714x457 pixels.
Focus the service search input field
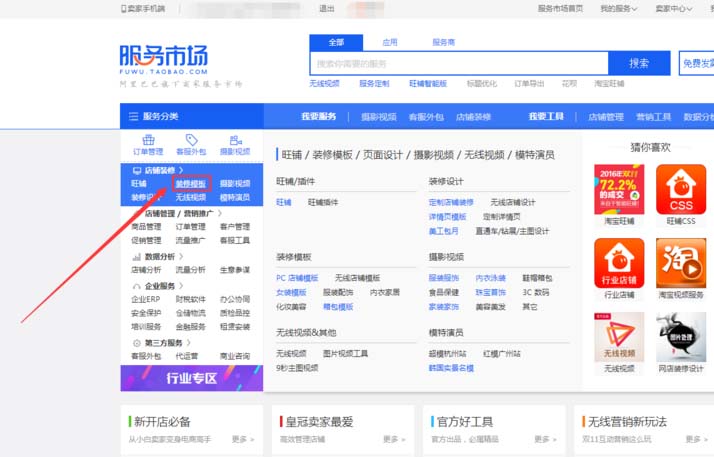pyautogui.click(x=459, y=63)
